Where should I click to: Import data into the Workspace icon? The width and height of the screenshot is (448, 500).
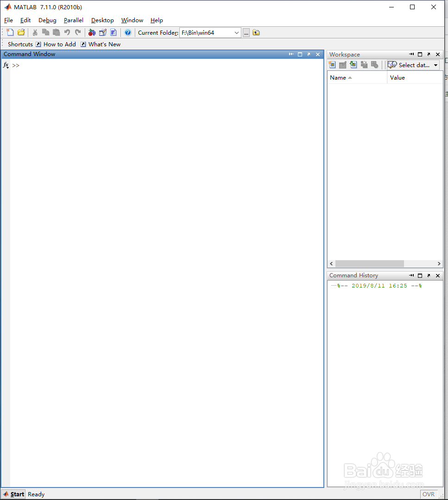pos(353,65)
